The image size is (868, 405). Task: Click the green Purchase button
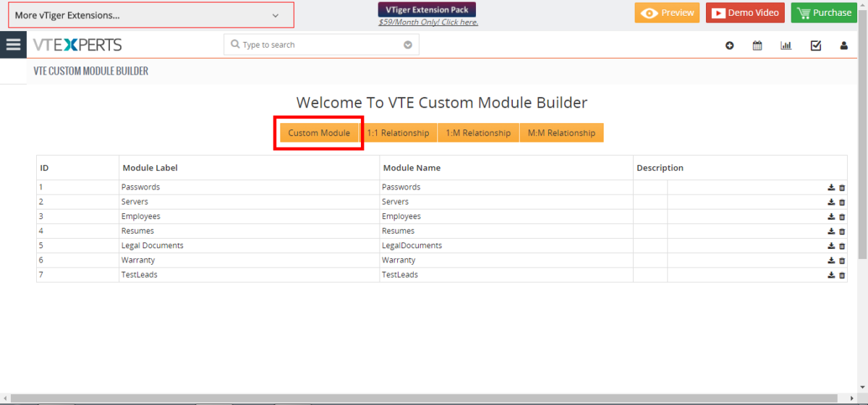pyautogui.click(x=824, y=12)
